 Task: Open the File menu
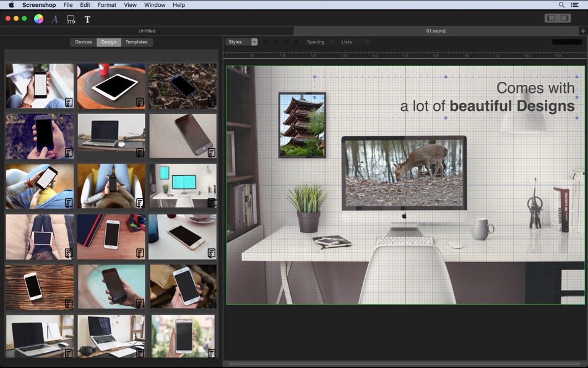(68, 5)
